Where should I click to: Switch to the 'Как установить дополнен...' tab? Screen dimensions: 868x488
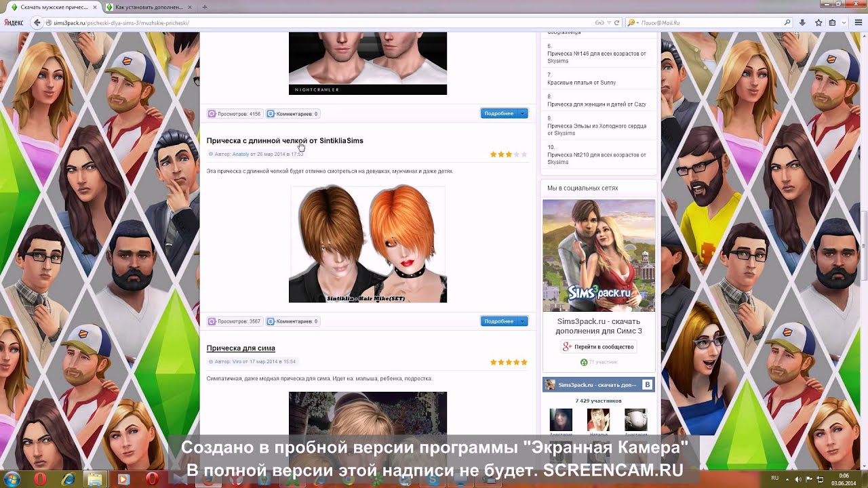(149, 7)
